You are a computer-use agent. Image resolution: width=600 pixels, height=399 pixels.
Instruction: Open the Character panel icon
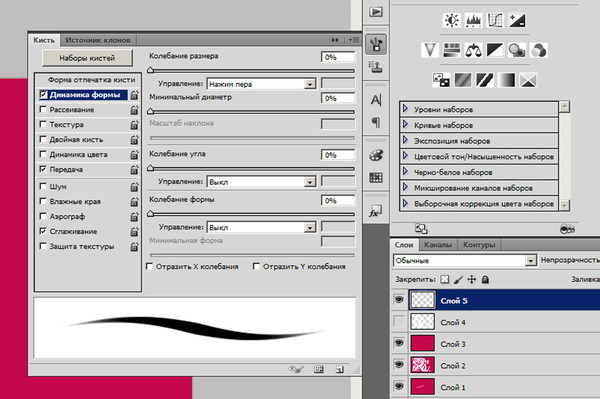(376, 100)
